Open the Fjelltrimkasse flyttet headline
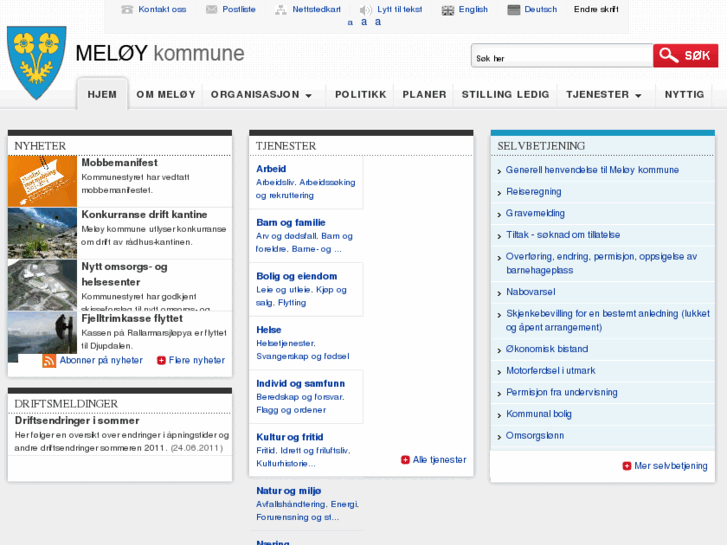 click(x=132, y=319)
